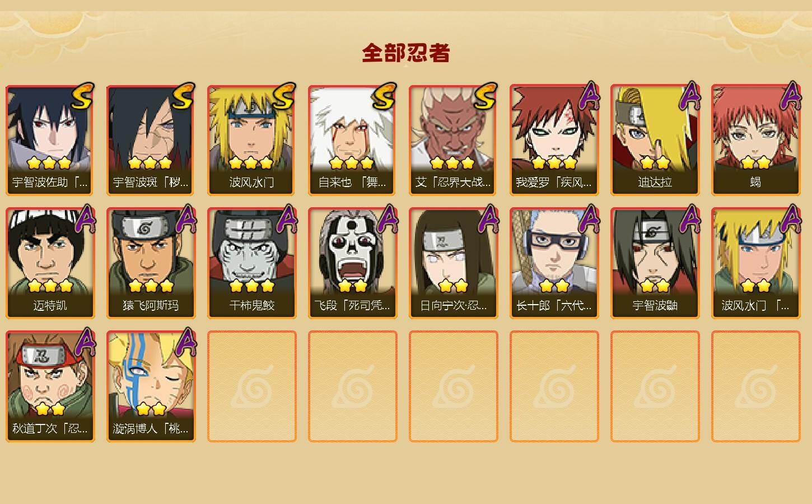Screen dimensions: 812x504
Task: Pick the 我爱罗「疾风」 ninja card
Action: [554, 140]
